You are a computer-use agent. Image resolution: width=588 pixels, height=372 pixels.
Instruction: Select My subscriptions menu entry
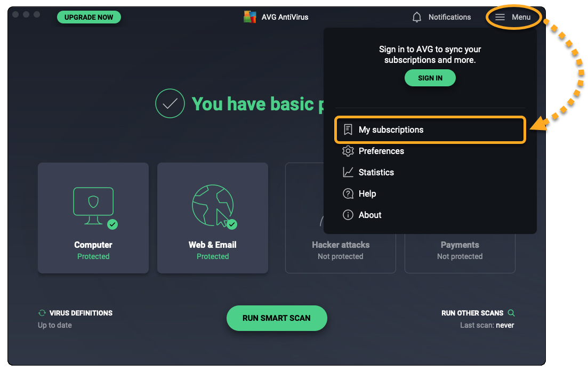(391, 130)
